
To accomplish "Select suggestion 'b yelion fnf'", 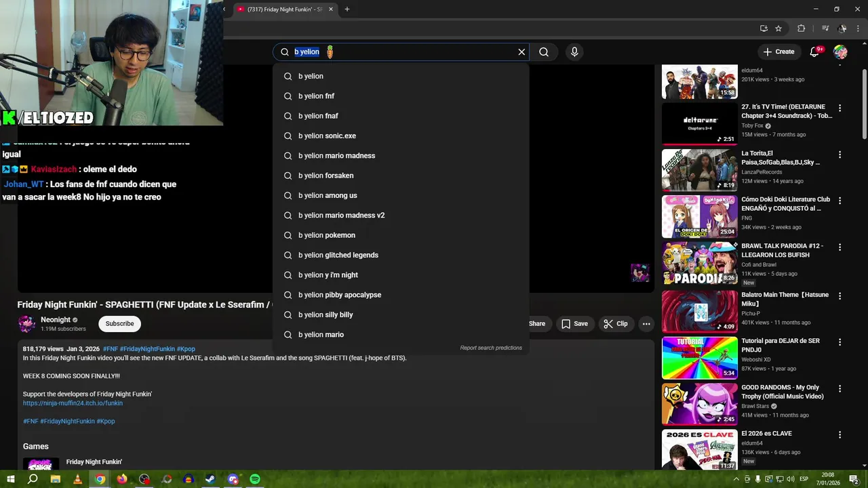I will click(x=401, y=96).
